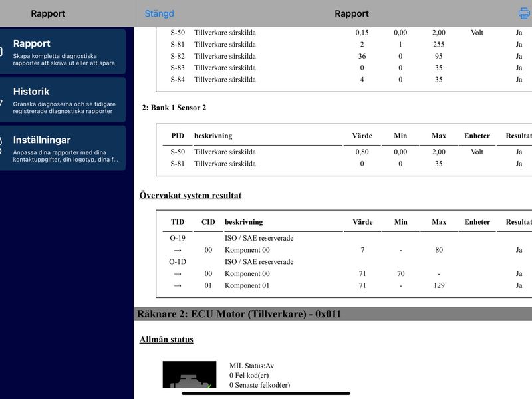Open the Inställningar sidebar menu item
The image size is (532, 399).
[63, 148]
